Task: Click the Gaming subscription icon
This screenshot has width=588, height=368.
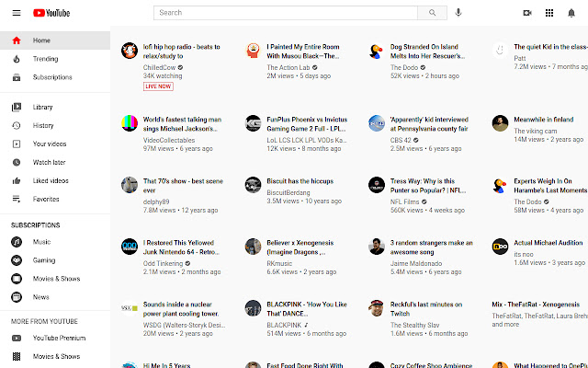Action: tap(17, 260)
